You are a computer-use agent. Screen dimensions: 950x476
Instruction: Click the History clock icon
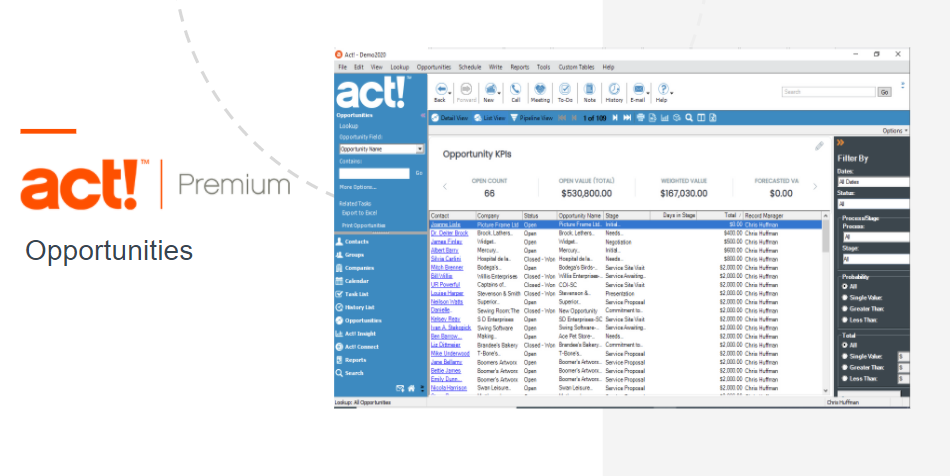[614, 90]
